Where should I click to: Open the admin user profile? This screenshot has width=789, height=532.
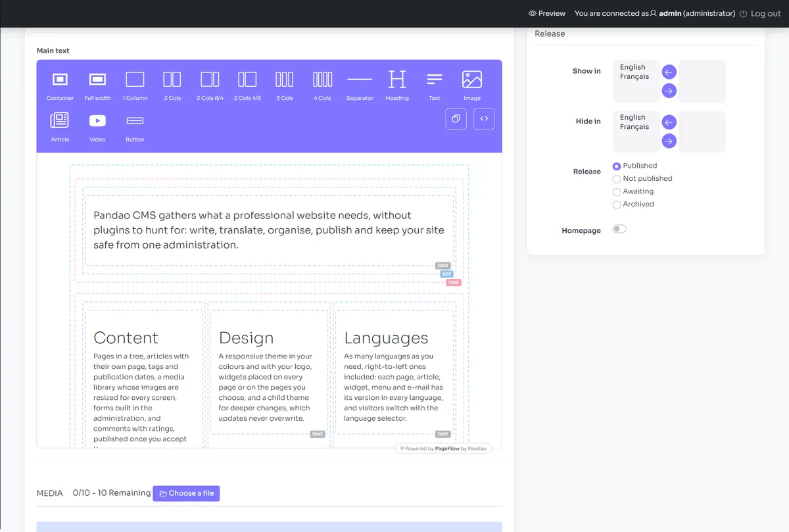click(x=692, y=13)
